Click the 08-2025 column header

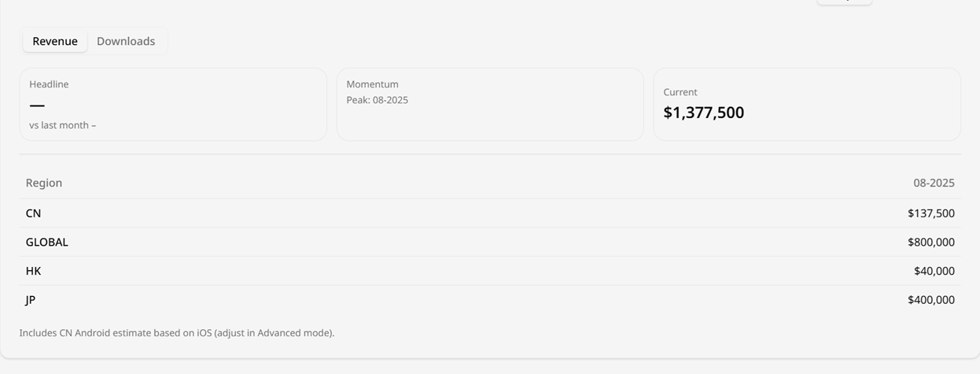pos(934,183)
